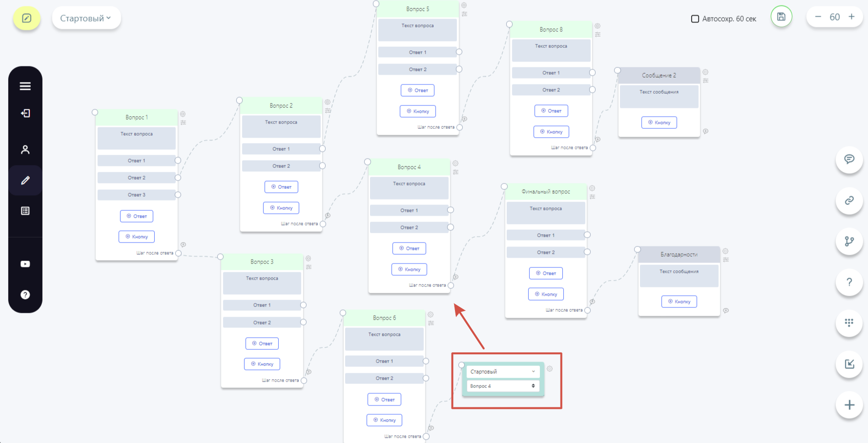The width and height of the screenshot is (868, 443).
Task: Open the YouTube video icon
Action: (x=25, y=264)
